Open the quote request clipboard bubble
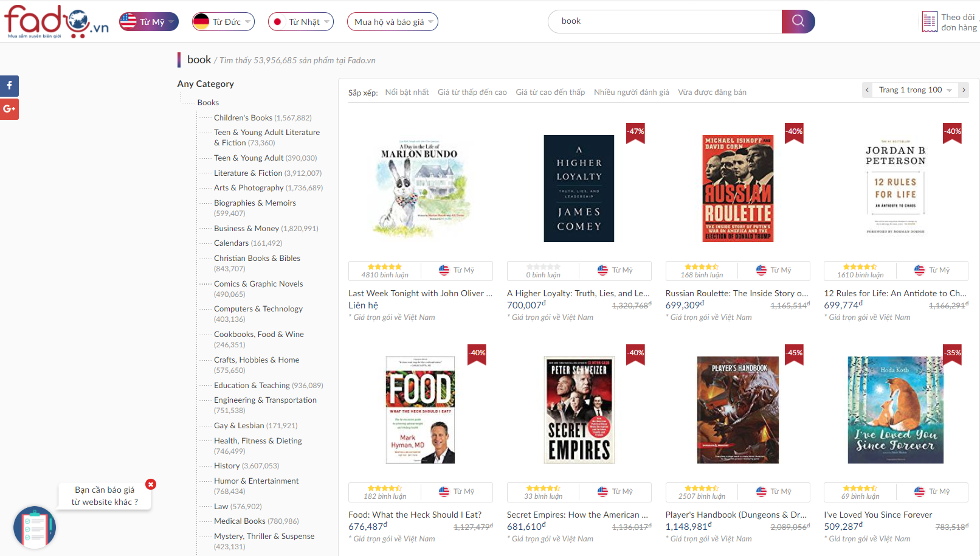Image resolution: width=980 pixels, height=556 pixels. pyautogui.click(x=35, y=527)
